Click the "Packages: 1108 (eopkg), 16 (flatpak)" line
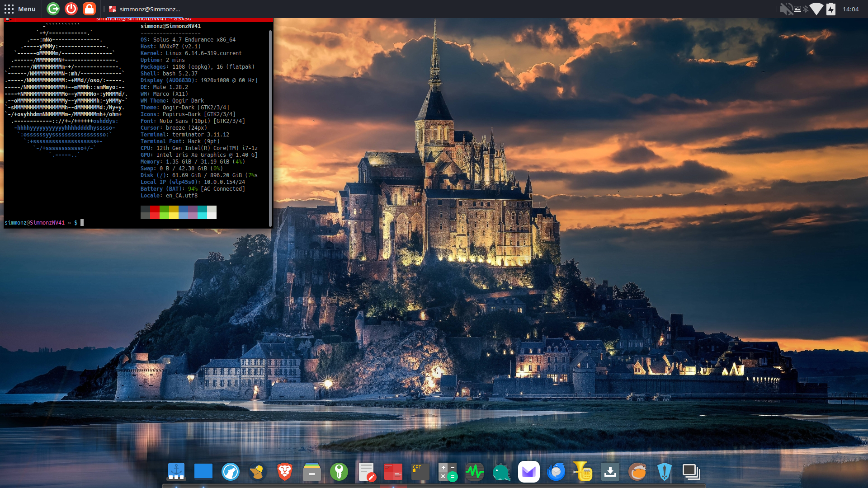868x488 pixels. coord(198,67)
